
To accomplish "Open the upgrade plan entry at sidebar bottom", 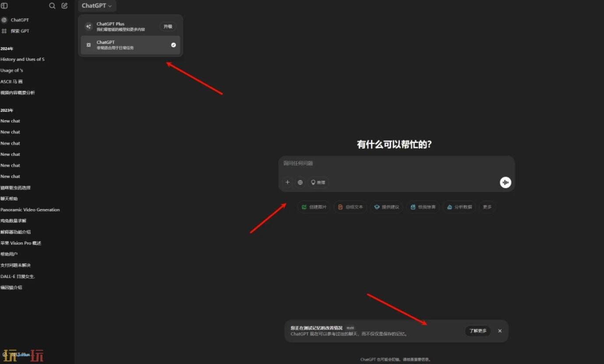I will (18, 354).
